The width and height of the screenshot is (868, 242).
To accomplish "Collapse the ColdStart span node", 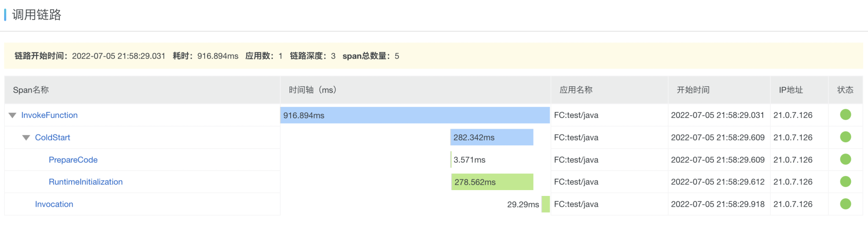I will (26, 138).
